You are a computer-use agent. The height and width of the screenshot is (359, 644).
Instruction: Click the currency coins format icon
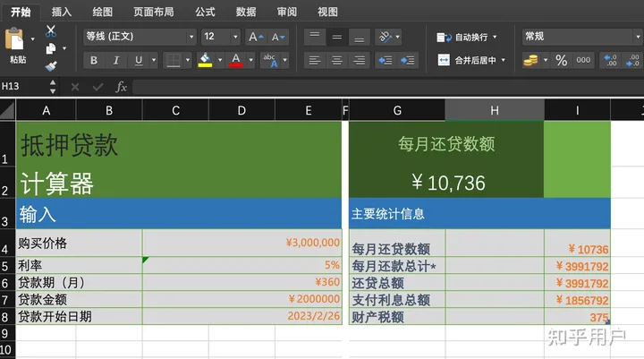coord(530,60)
